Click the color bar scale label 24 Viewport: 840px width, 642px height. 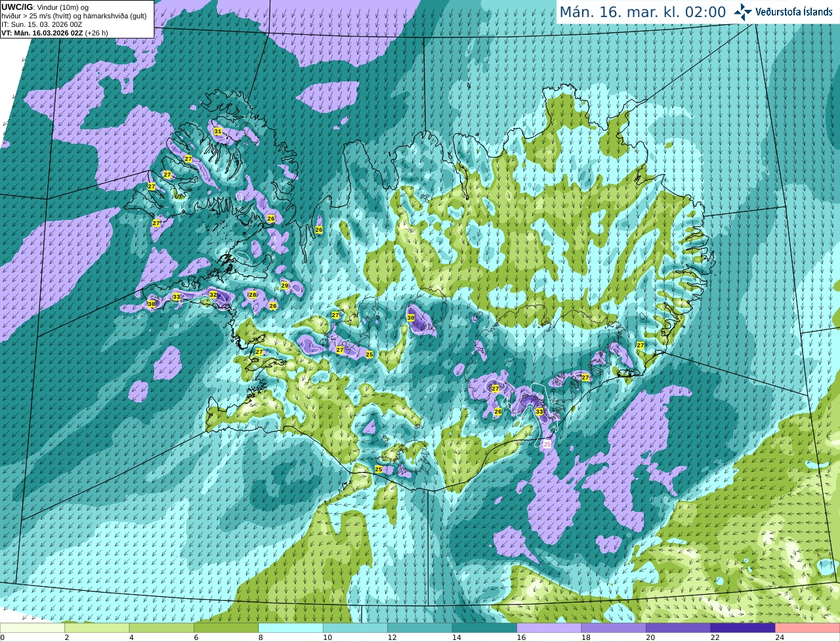[x=780, y=637]
